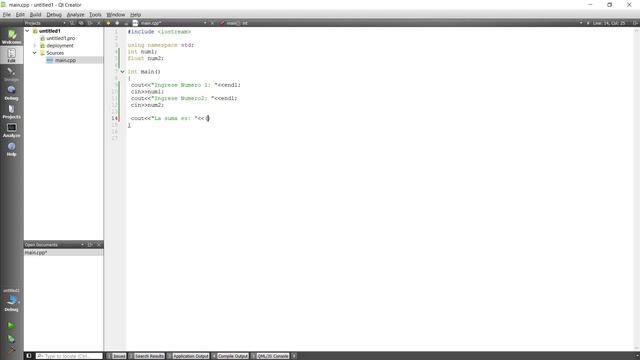Open the main.cpp open-documents dropdown

click(x=205, y=23)
